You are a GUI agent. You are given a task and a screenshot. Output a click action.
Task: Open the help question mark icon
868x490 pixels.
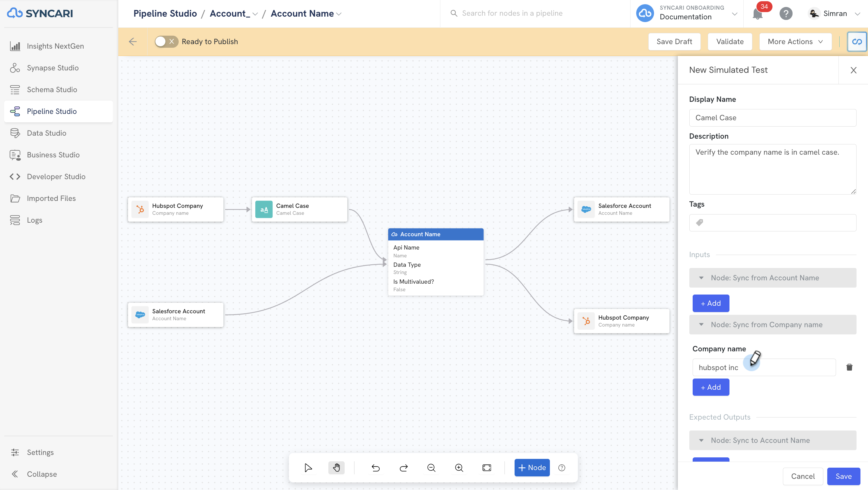(786, 14)
